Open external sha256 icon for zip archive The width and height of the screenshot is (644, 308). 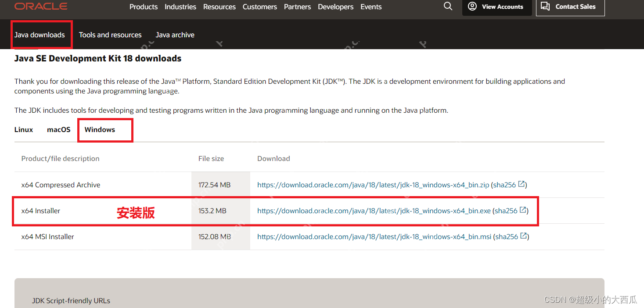click(522, 184)
